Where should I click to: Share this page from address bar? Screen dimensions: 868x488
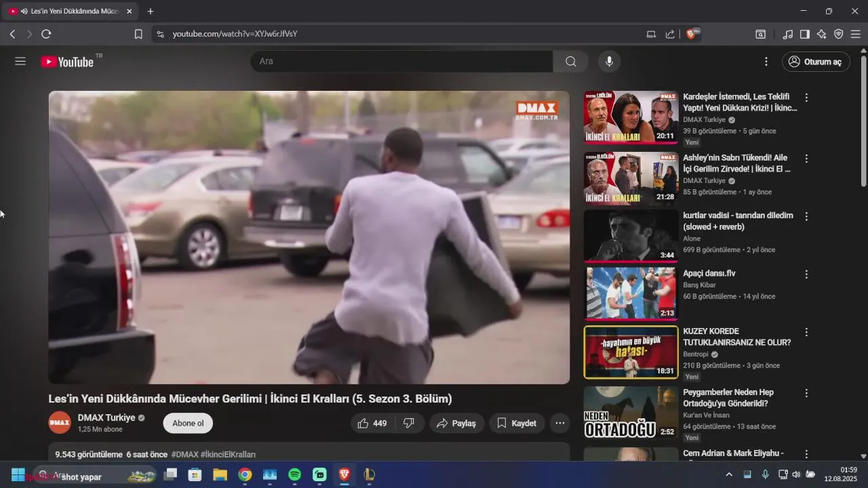(670, 34)
